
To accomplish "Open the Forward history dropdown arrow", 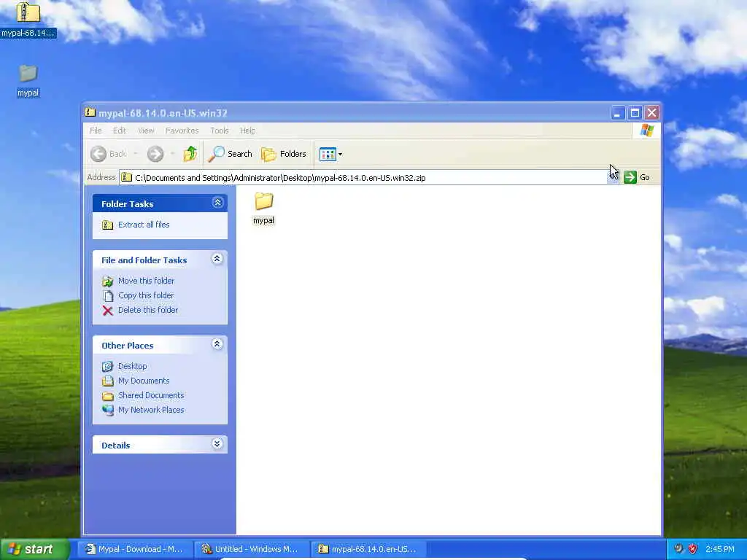I will point(172,154).
